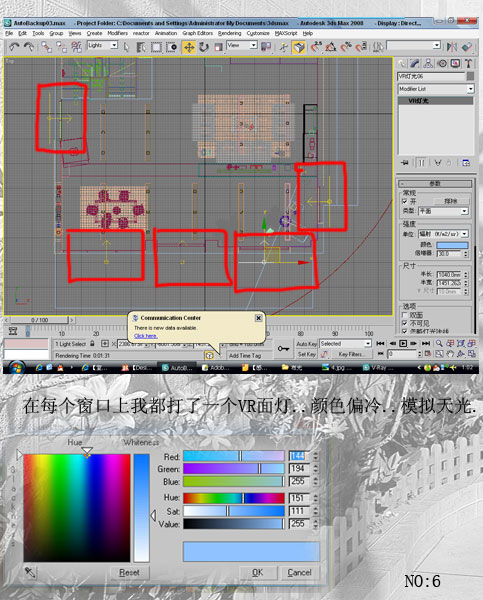Open the View reference coordinate dropdown
The width and height of the screenshot is (483, 600).
click(242, 46)
